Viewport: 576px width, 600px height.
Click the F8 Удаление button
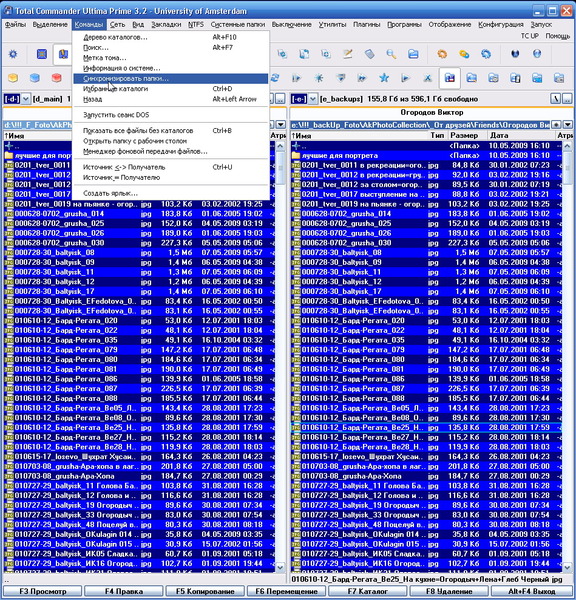tap(449, 591)
